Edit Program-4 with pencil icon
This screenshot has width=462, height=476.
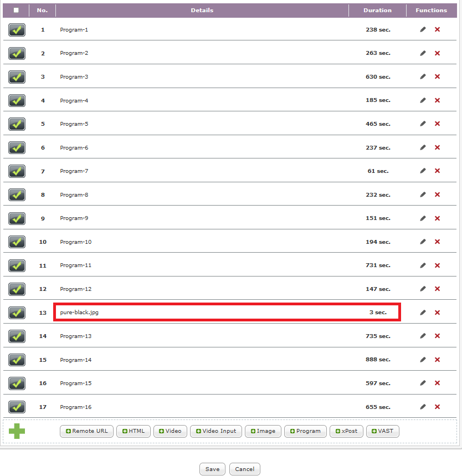coord(423,100)
